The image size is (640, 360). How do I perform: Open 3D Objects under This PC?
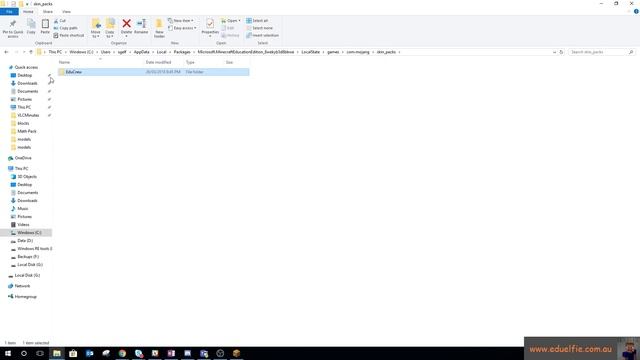click(x=27, y=177)
